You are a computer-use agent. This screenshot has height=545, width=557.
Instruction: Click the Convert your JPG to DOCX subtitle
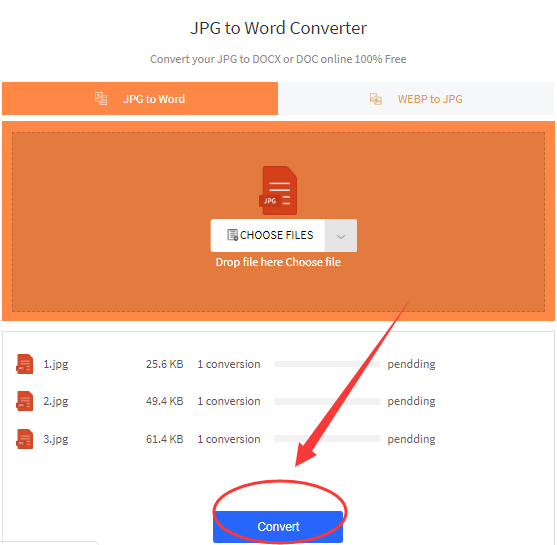coord(278,59)
